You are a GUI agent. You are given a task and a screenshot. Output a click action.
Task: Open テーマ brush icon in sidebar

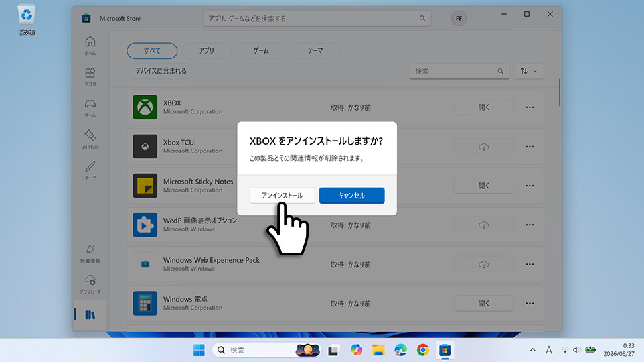[90, 170]
